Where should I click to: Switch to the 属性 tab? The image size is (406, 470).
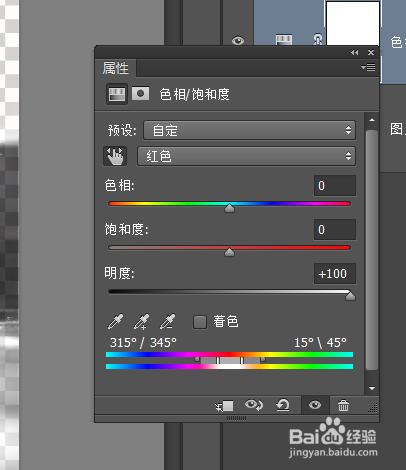[x=115, y=68]
